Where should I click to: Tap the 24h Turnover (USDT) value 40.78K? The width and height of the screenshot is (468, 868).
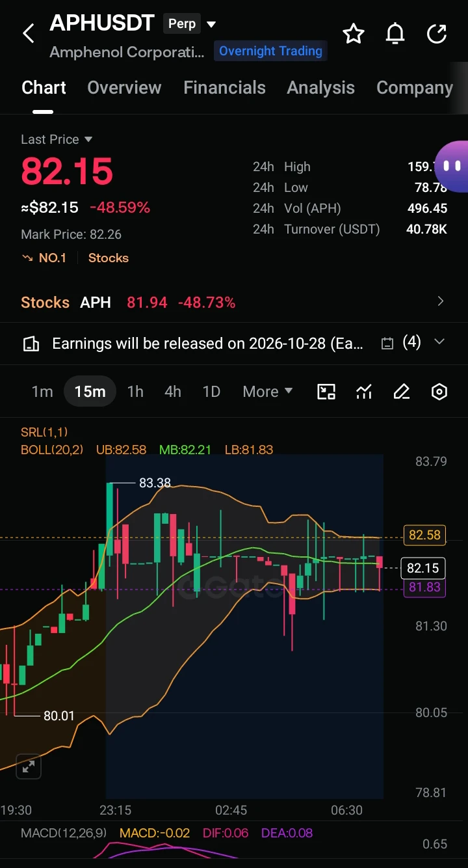pos(426,229)
